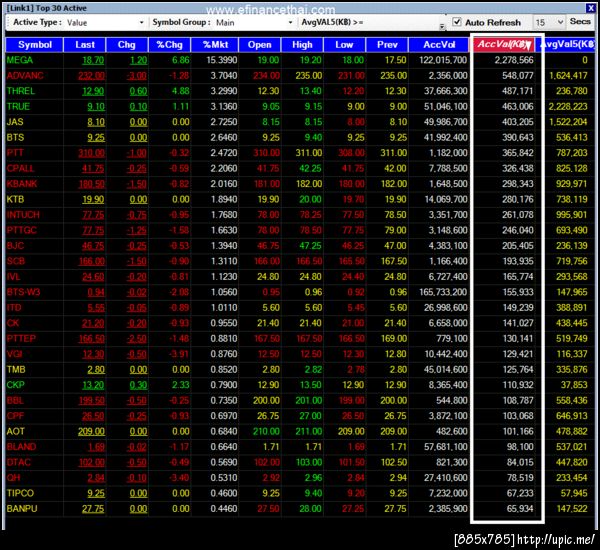Sort by %Mkt column header
The width and height of the screenshot is (600, 550).
(x=215, y=45)
